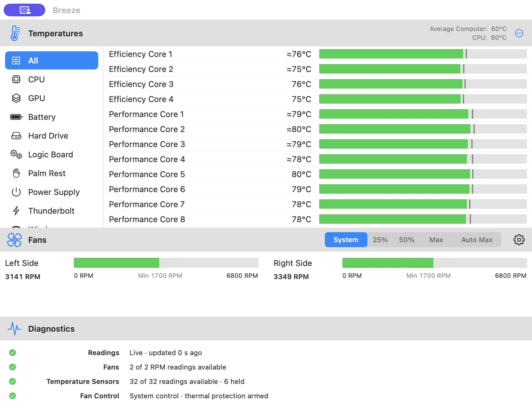Viewport: 532px width, 408px height.
Task: Select the Efficiency Core 1 row label
Action: tap(141, 54)
